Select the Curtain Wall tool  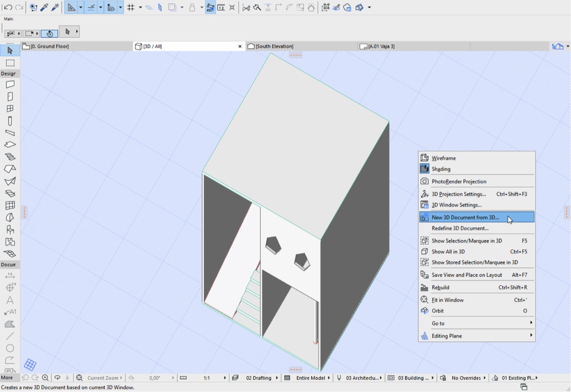tap(10, 205)
